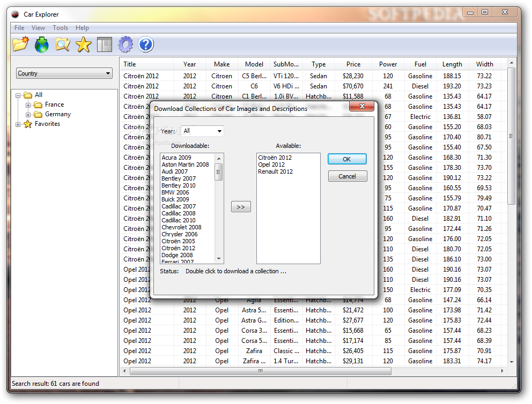Sort by Length column header
The image size is (532, 404).
pyautogui.click(x=452, y=64)
